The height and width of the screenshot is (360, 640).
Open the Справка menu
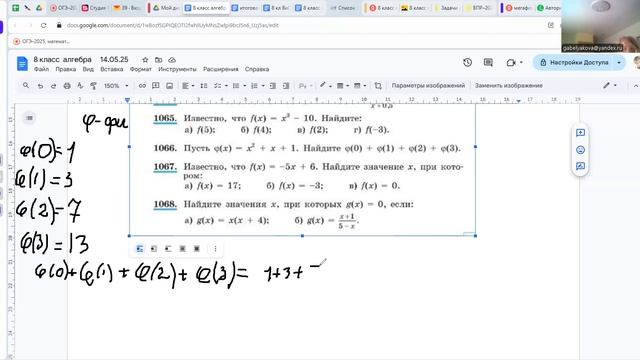(x=257, y=69)
